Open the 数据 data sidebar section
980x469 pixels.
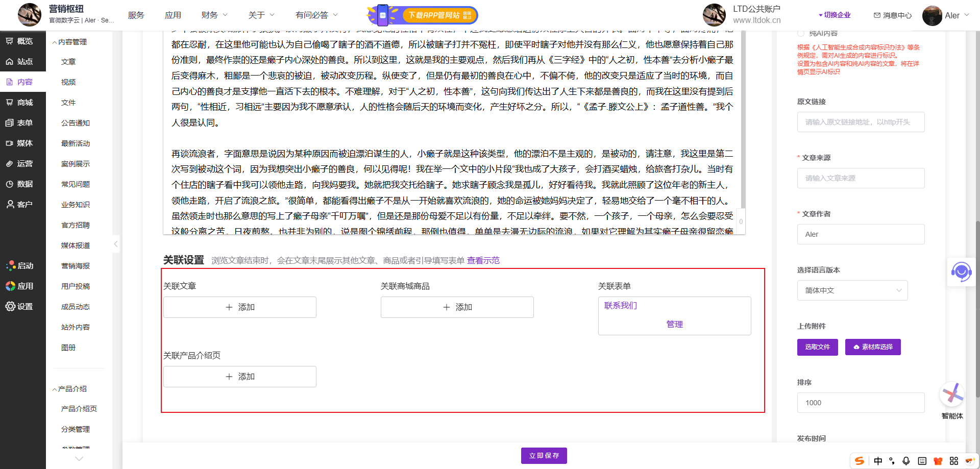point(19,184)
